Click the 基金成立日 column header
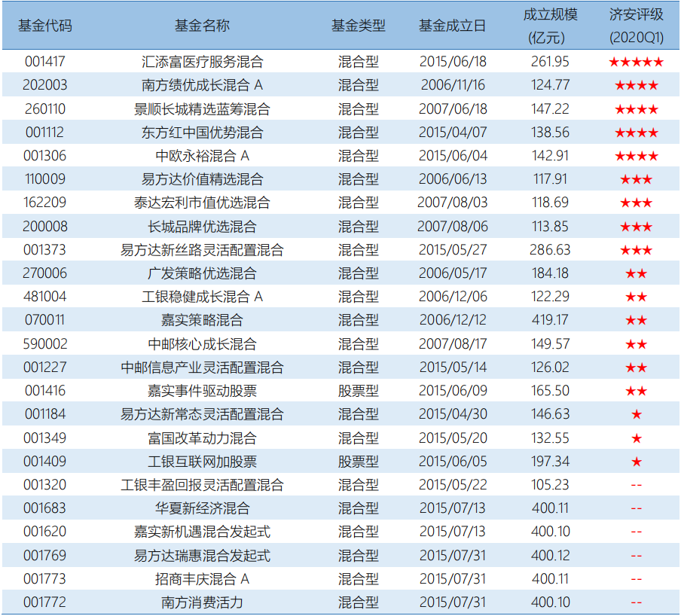 (x=452, y=26)
